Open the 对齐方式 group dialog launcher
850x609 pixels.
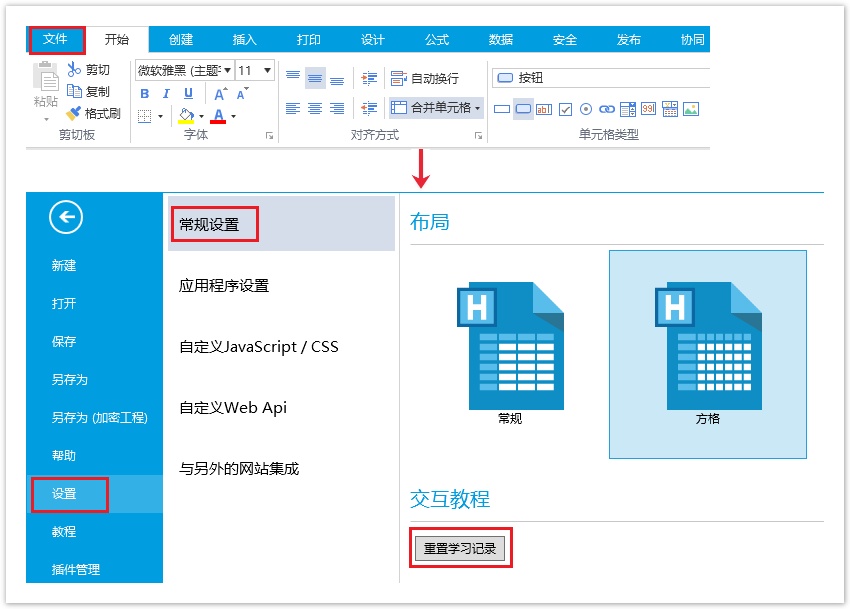[478, 136]
